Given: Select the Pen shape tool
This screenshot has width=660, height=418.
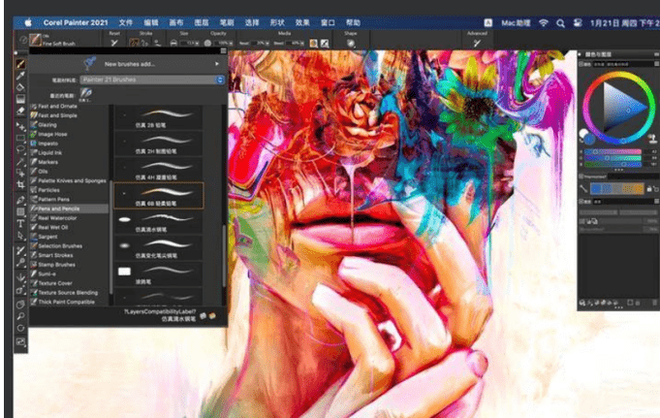Looking at the screenshot, I should (x=20, y=200).
